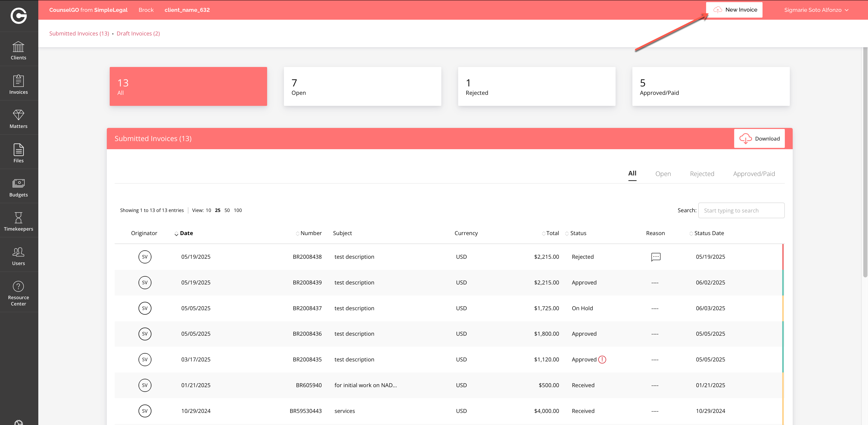The image size is (868, 425).
Task: Set view to 50 entries
Action: [x=227, y=210]
